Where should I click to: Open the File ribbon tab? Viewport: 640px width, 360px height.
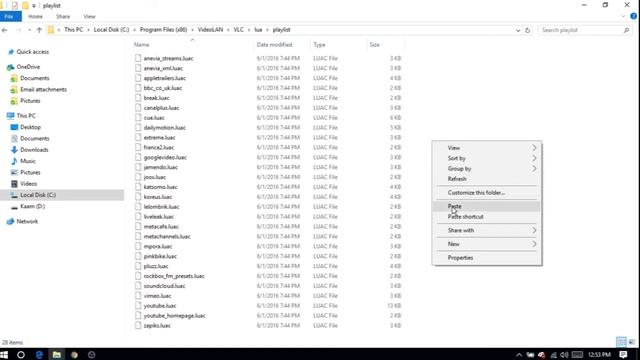pos(11,16)
